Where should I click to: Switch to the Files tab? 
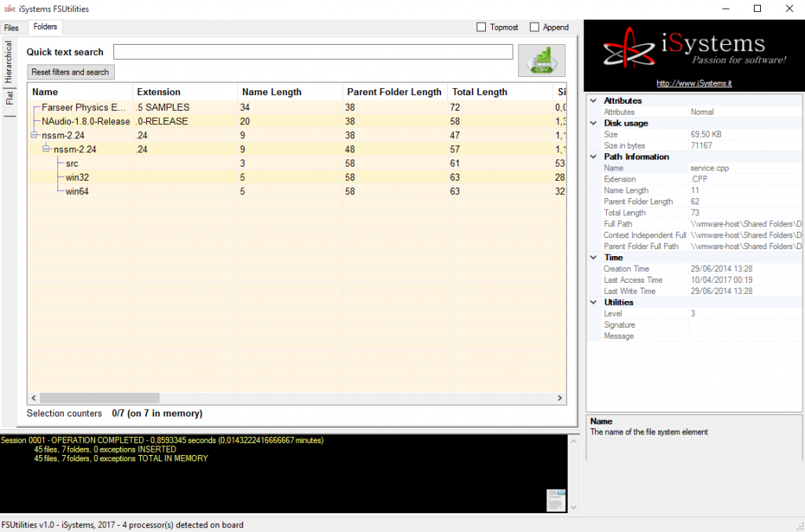point(12,28)
